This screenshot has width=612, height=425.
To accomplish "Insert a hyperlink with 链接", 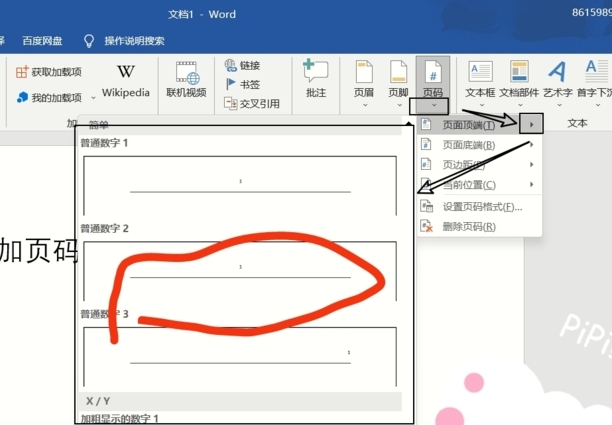I will [x=242, y=65].
